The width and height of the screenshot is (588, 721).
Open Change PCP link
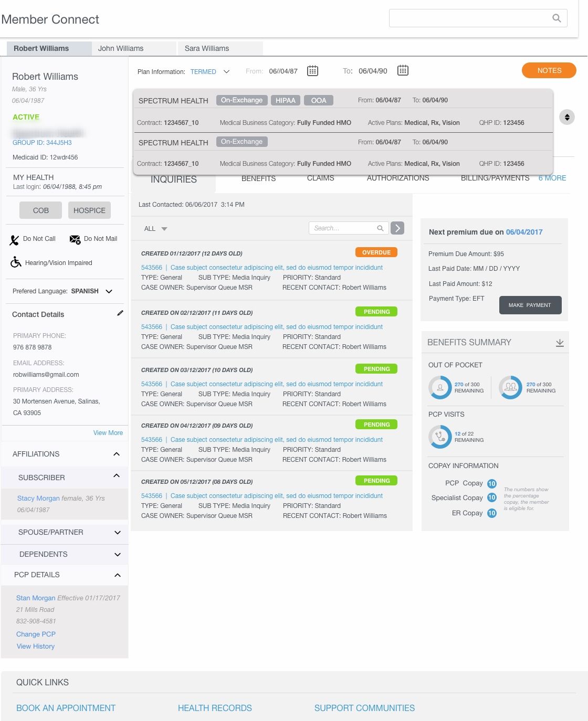[x=35, y=634]
